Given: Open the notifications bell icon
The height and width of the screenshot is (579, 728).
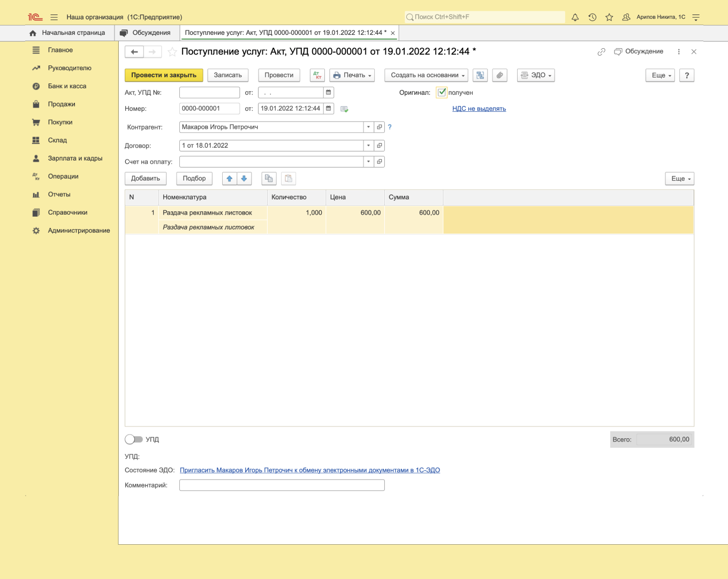Looking at the screenshot, I should pos(575,17).
